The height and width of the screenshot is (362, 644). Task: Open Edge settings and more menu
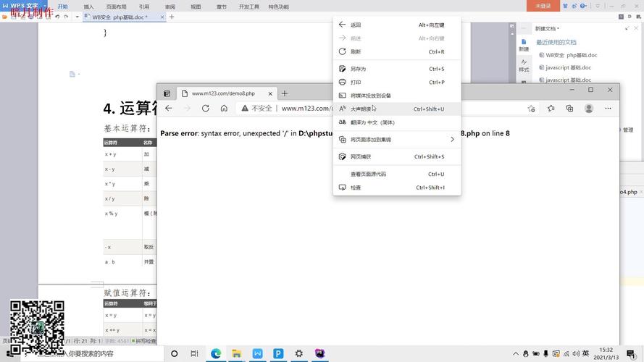pos(608,109)
